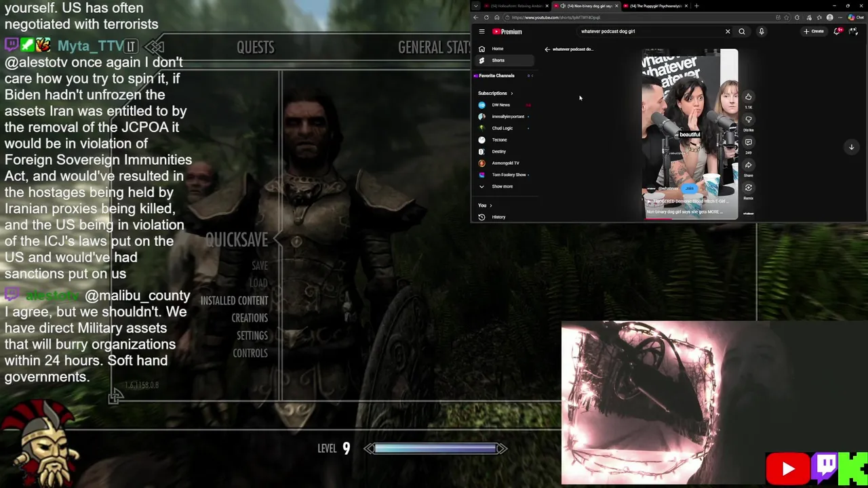Image resolution: width=868 pixels, height=488 pixels.
Task: Like the Short with thumbs-up icon
Action: [749, 96]
